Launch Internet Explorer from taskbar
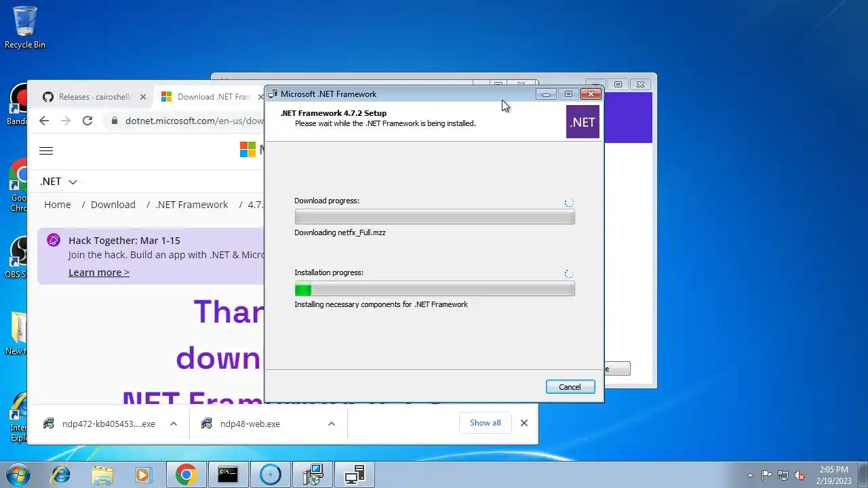The width and height of the screenshot is (868, 488). 60,474
